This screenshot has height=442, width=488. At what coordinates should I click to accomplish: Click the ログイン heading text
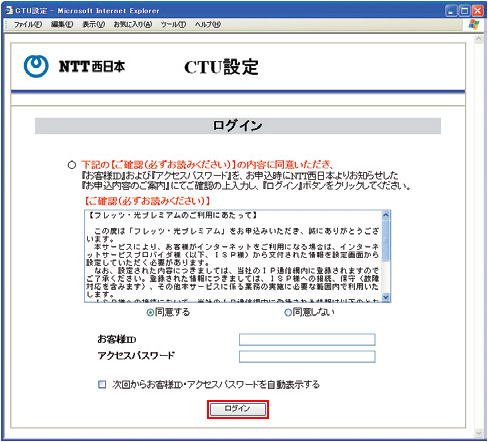click(x=238, y=126)
